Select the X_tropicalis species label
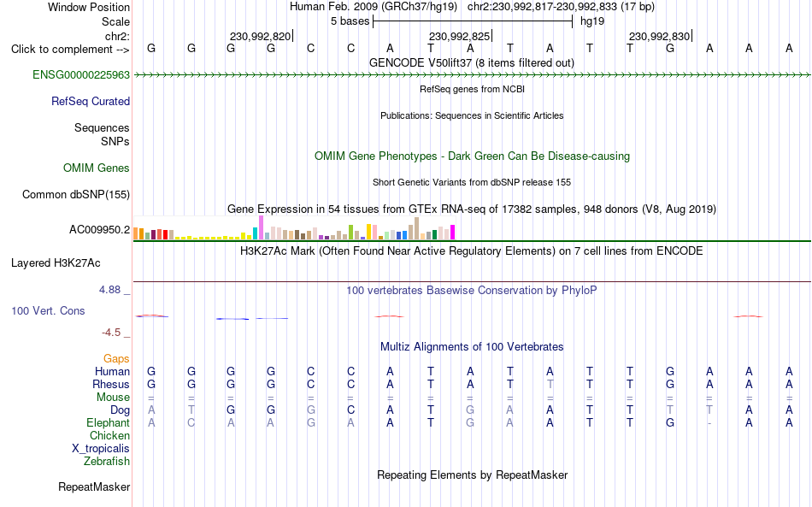Viewport: 812px width, 507px height. [x=101, y=449]
